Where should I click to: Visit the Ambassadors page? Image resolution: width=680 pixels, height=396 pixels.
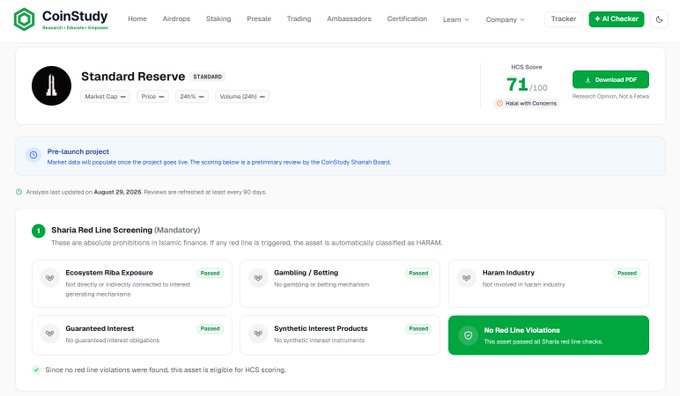click(x=349, y=19)
